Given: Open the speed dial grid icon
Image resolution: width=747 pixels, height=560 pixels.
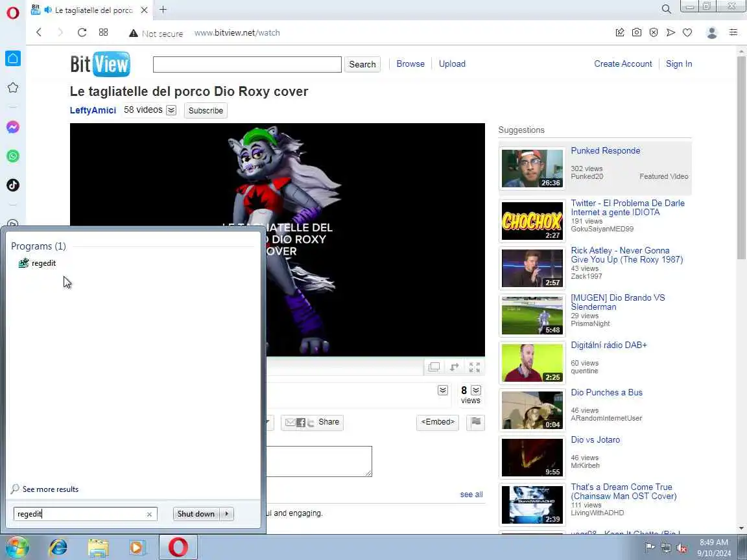Looking at the screenshot, I should pyautogui.click(x=103, y=32).
